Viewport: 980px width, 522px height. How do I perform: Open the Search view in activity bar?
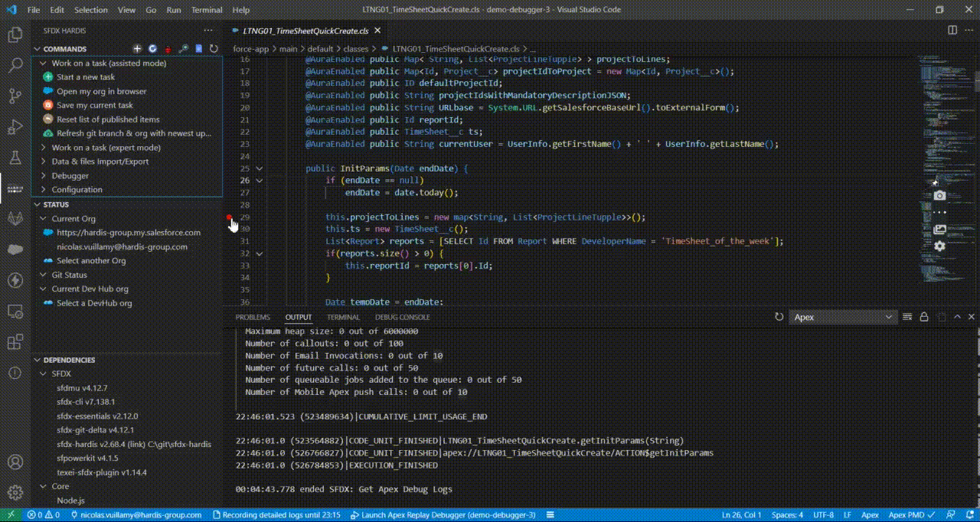point(15,65)
